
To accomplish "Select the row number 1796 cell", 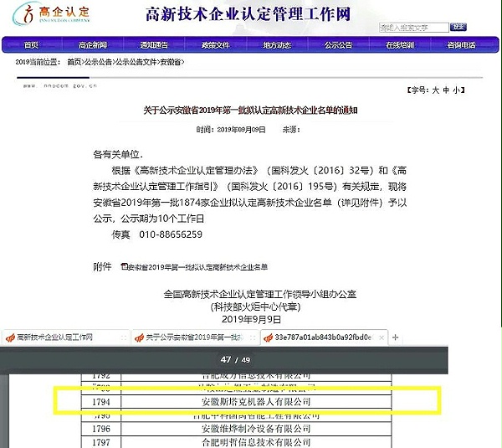I will tap(101, 429).
